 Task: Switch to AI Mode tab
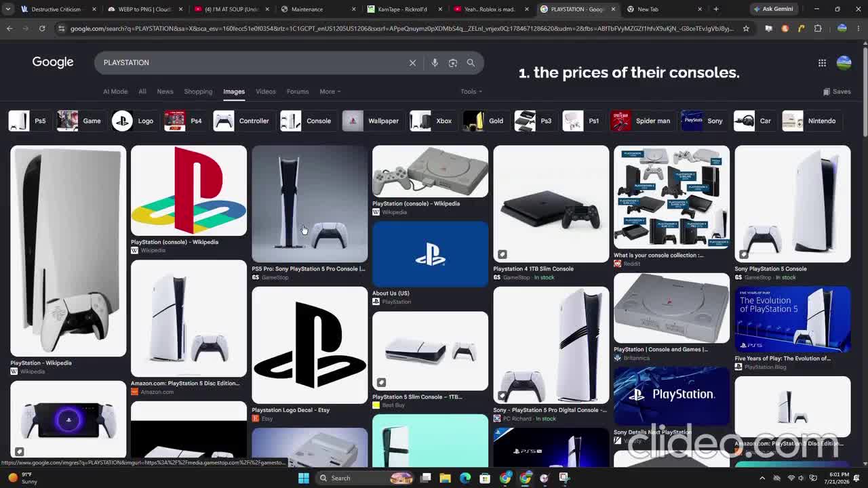pos(115,91)
